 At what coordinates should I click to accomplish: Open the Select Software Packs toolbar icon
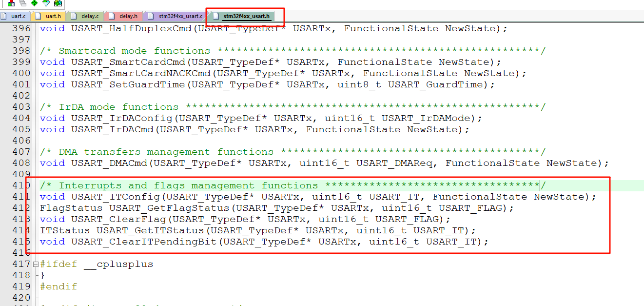(x=46, y=3)
